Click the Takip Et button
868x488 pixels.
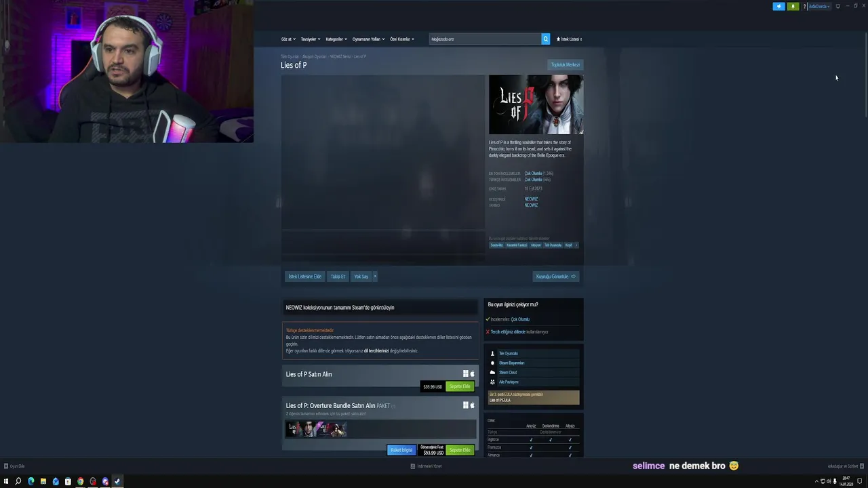pyautogui.click(x=338, y=277)
